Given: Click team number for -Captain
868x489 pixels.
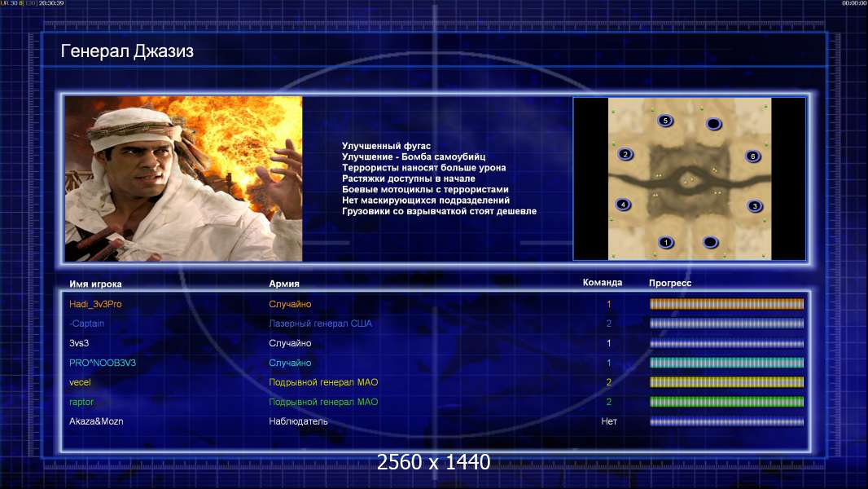Looking at the screenshot, I should [x=609, y=324].
